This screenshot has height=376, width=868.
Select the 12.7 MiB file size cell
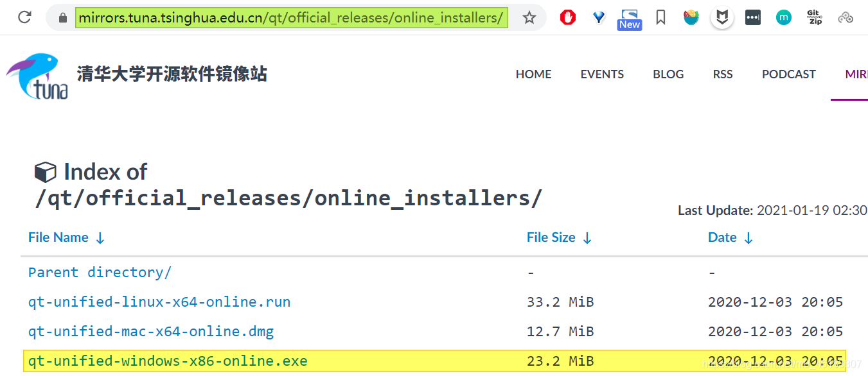(560, 332)
